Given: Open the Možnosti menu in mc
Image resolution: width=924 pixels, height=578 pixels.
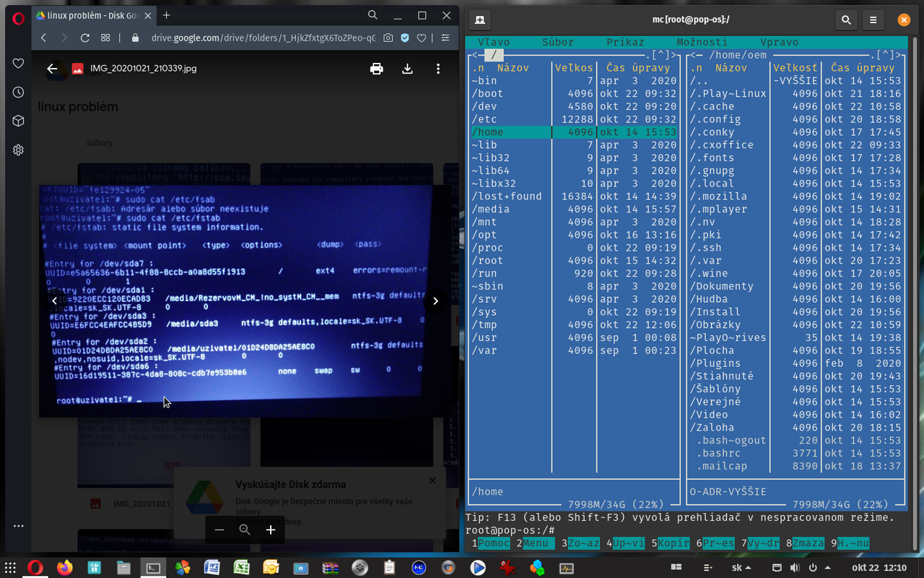Looking at the screenshot, I should pos(702,42).
